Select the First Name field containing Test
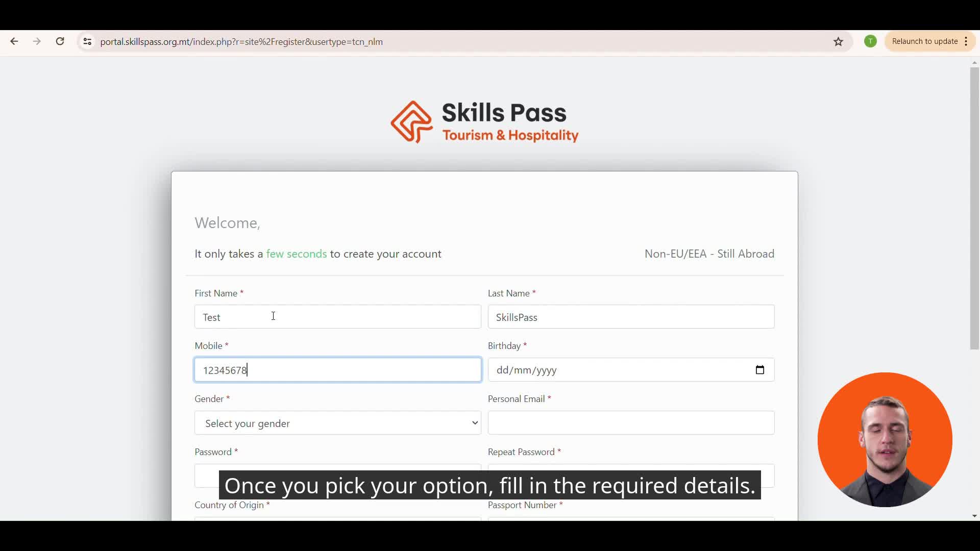This screenshot has height=551, width=980. coord(337,317)
